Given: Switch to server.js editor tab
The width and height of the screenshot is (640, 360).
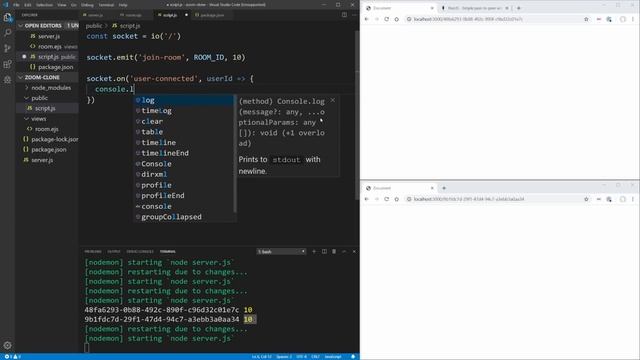Looking at the screenshot, I should (x=95, y=15).
